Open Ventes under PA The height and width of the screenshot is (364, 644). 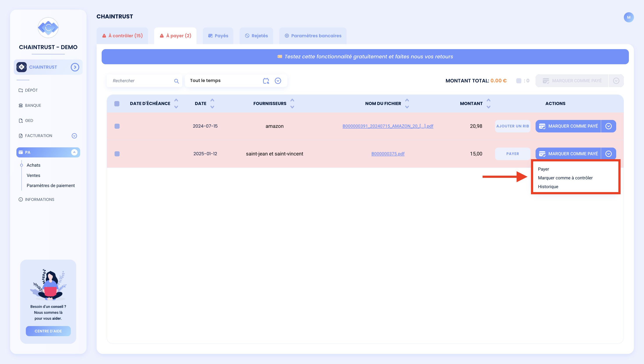click(34, 175)
